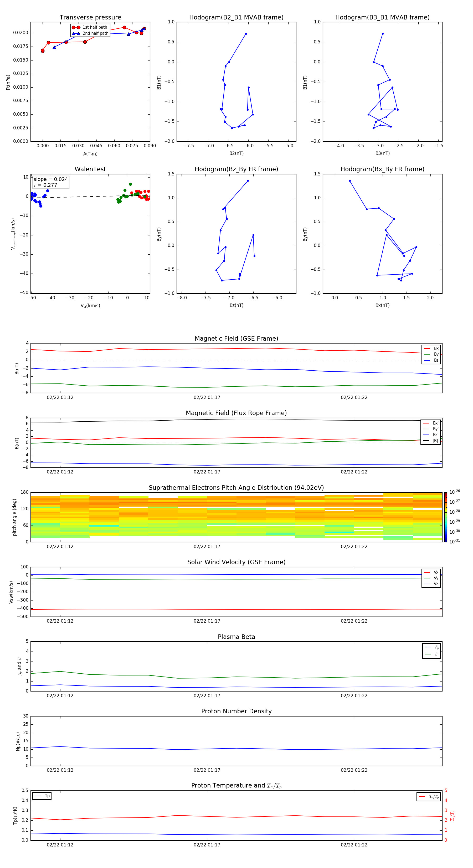Select the "slope = 0.024" annotation
Viewport: 473px width, 868px height.
click(x=51, y=179)
